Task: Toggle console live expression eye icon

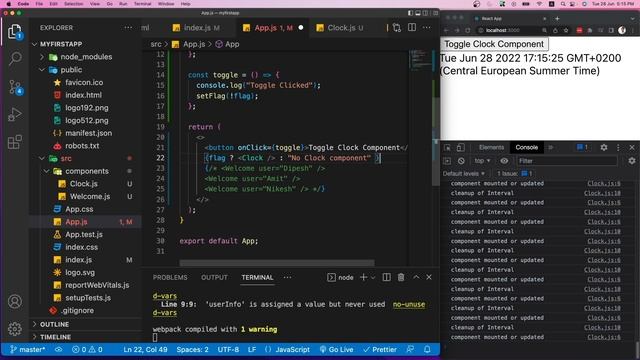Action: pos(504,161)
